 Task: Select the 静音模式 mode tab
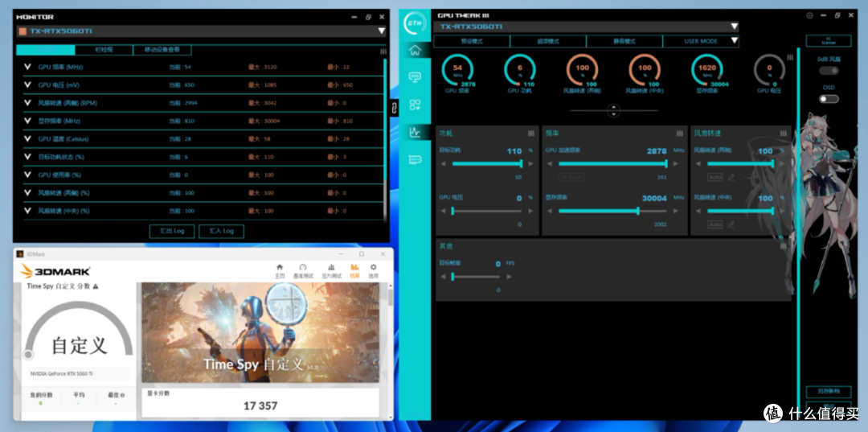624,41
